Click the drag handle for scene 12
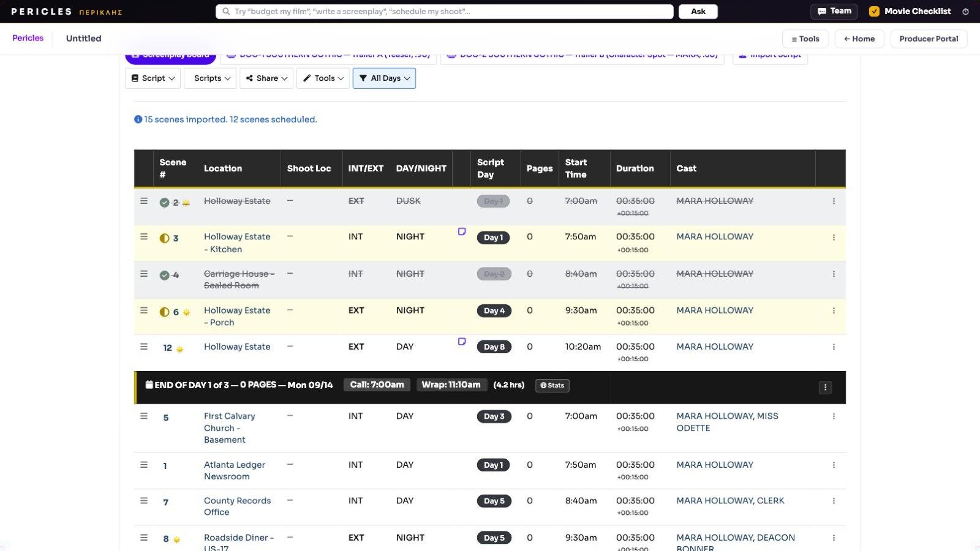The width and height of the screenshot is (980, 551). click(x=144, y=347)
